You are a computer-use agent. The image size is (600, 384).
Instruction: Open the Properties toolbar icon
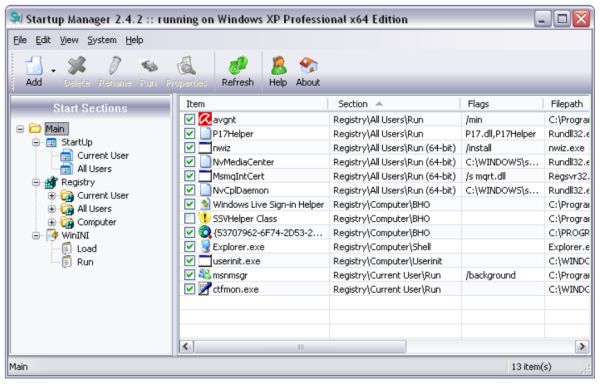click(186, 66)
